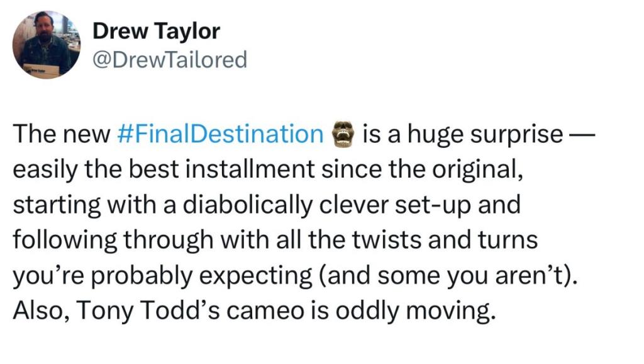Image resolution: width=644 pixels, height=364 pixels.
Task: Click the laptop in the avatar photo
Action: click(x=41, y=71)
